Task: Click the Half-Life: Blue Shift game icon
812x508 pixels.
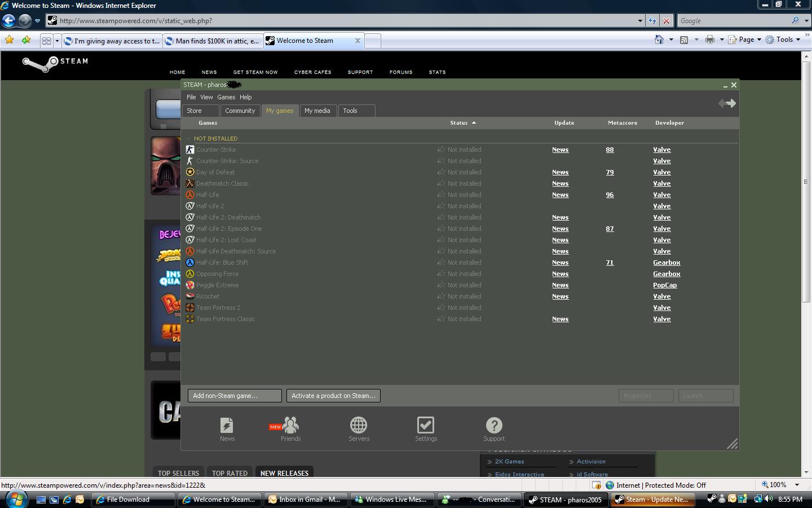Action: click(190, 262)
